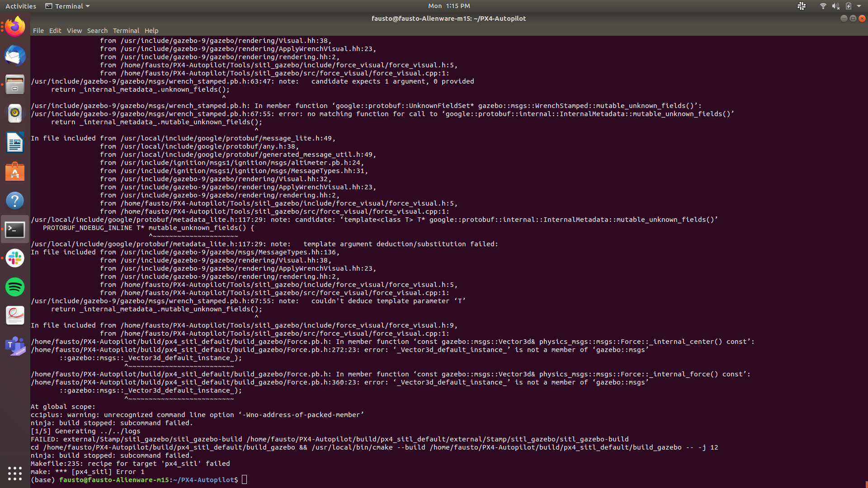Open the File menu in Terminal

(38, 30)
